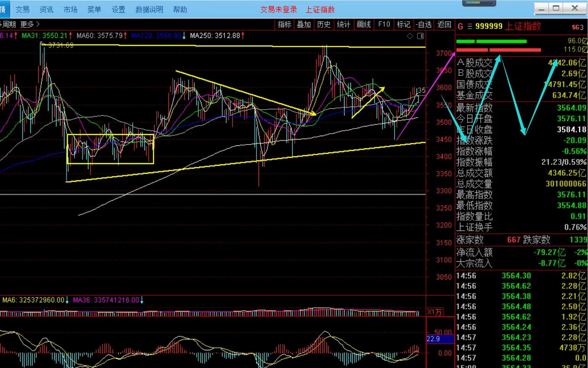
Task: Click the tick row showing 4738万
Action: (x=521, y=348)
